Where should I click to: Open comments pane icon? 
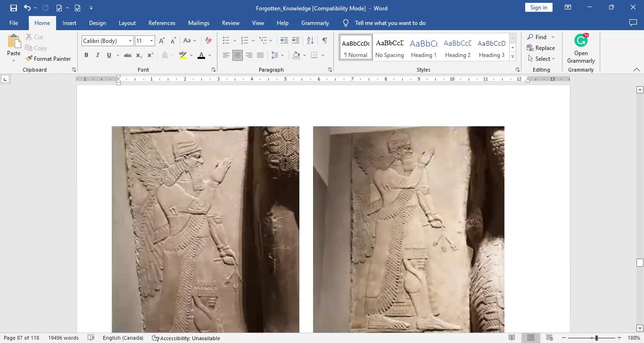(633, 23)
